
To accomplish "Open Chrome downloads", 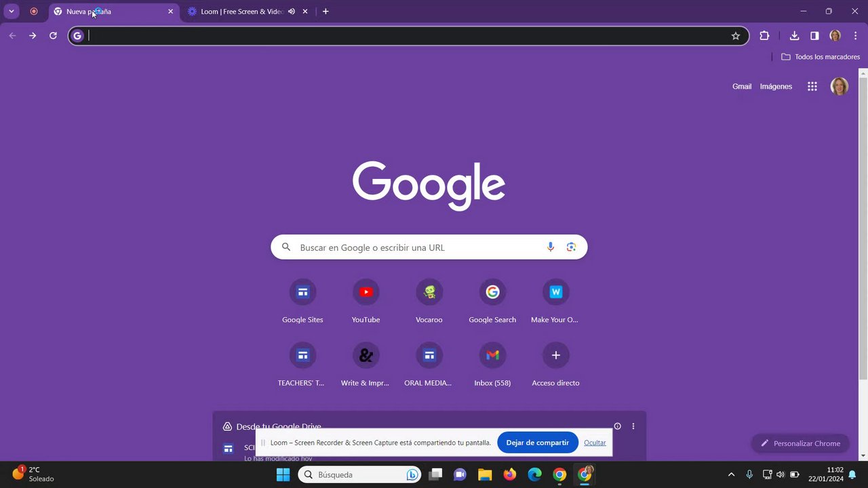I will point(794,36).
